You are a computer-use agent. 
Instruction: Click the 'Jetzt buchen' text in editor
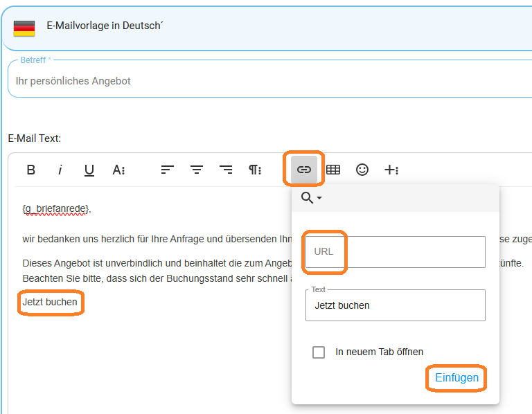(x=50, y=302)
